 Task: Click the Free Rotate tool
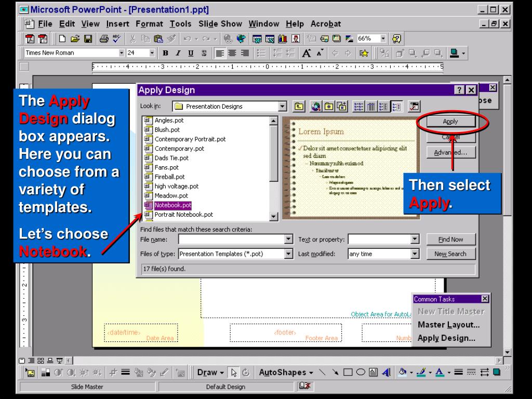coord(246,373)
